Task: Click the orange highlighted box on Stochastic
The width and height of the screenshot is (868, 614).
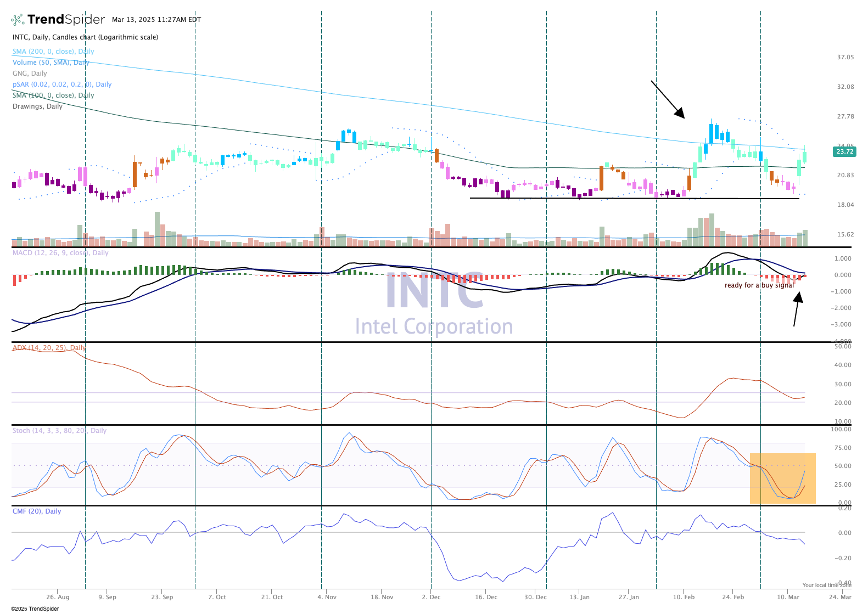Action: tap(782, 478)
